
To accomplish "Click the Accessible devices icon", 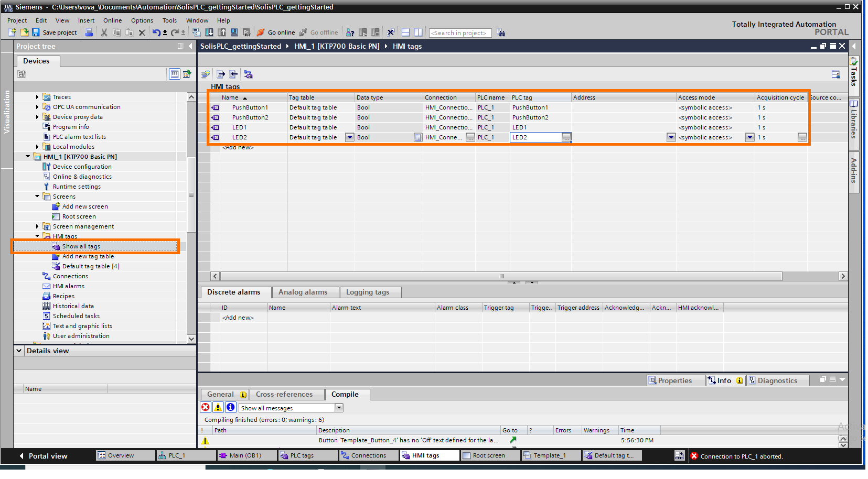I will [350, 32].
